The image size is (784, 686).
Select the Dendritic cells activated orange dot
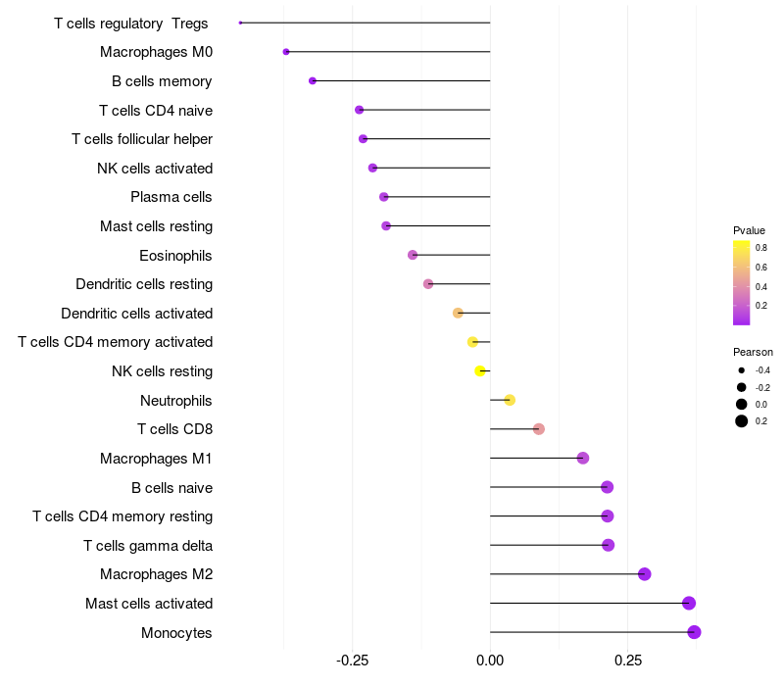[x=458, y=313]
